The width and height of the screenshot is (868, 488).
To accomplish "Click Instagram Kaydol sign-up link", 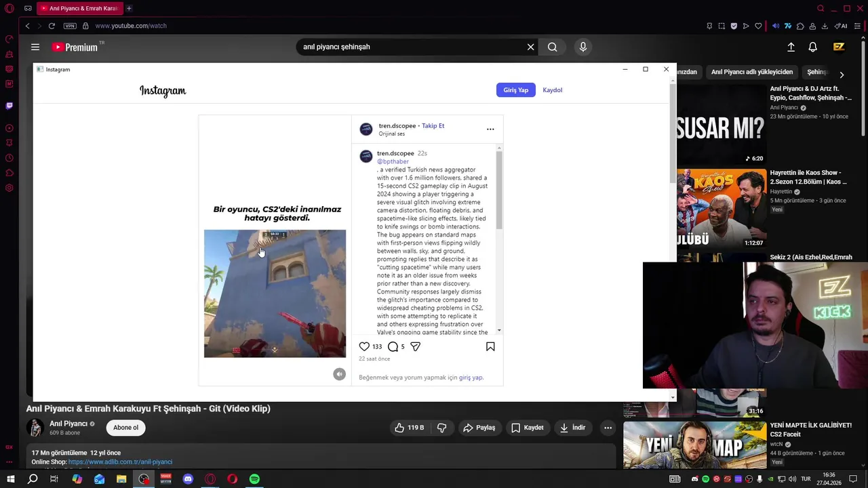I will (552, 90).
